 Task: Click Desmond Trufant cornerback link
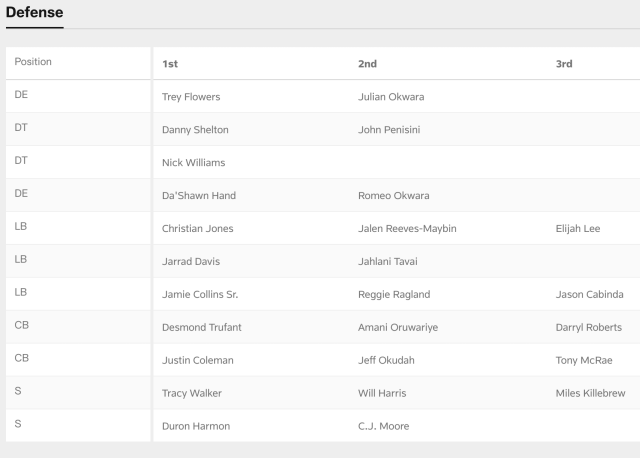(201, 327)
